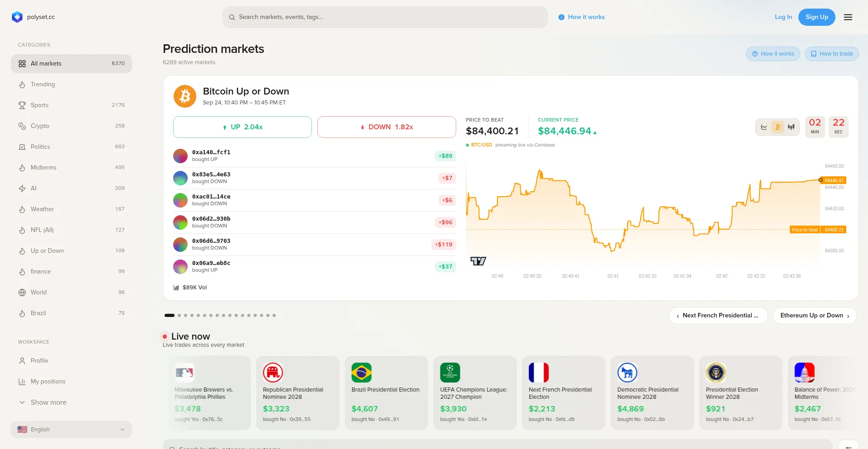Image resolution: width=868 pixels, height=449 pixels.
Task: Click the Republican elephant market icon
Action: [x=273, y=373]
